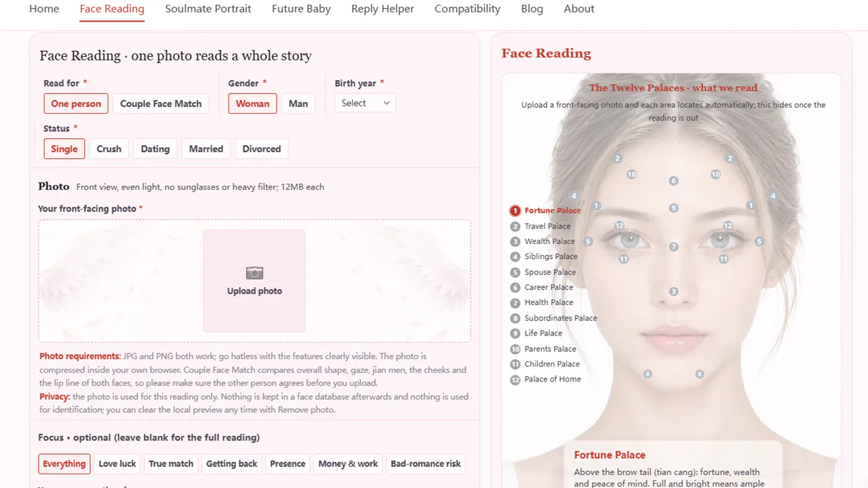Open the Reply Helper page
The image size is (868, 488).
click(x=382, y=9)
